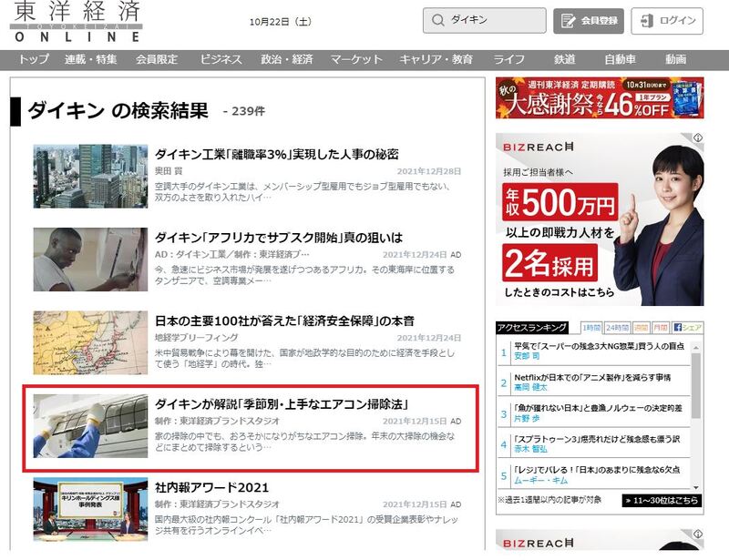Open ranking article 「魚が獲れない日本」と豊漁ノルウェー
The width and height of the screenshot is (729, 560).
599,408
